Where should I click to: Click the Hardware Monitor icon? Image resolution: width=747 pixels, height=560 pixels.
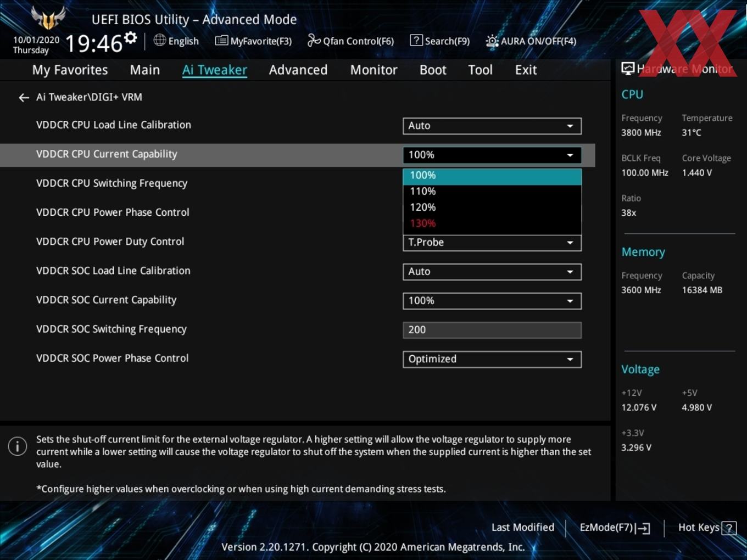[628, 69]
